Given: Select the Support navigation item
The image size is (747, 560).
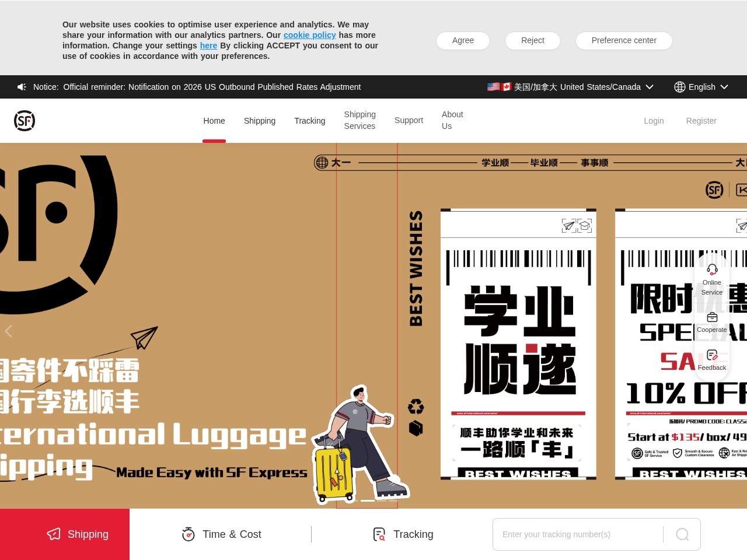Looking at the screenshot, I should pyautogui.click(x=409, y=120).
